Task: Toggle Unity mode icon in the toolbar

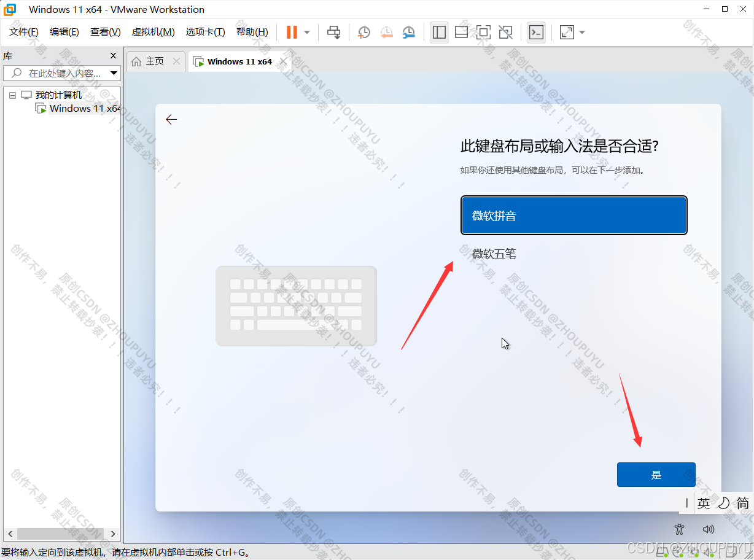Action: 505,33
